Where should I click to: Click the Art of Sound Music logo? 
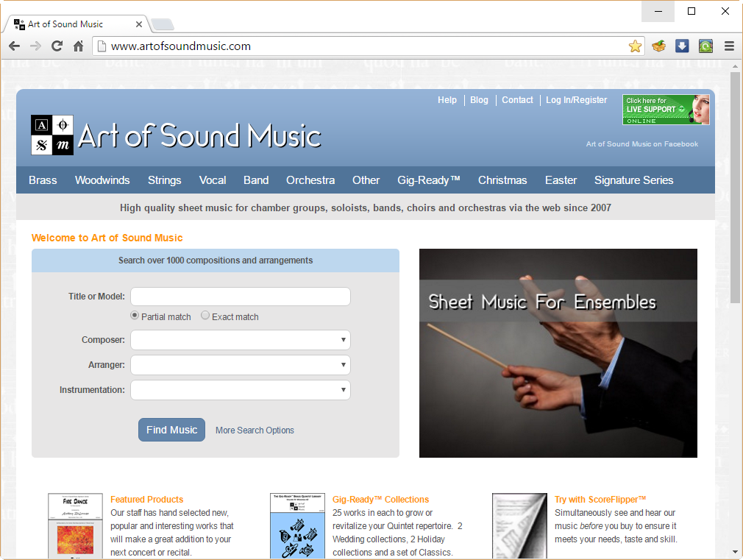point(176,135)
